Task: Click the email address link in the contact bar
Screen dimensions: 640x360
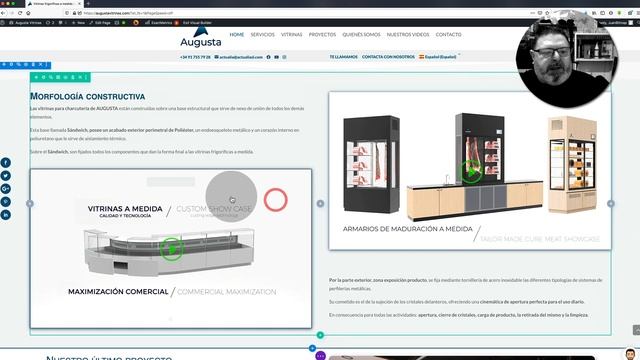Action: tap(239, 57)
